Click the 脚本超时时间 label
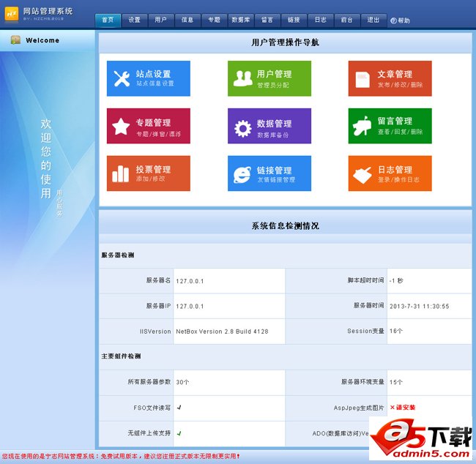 click(x=365, y=280)
